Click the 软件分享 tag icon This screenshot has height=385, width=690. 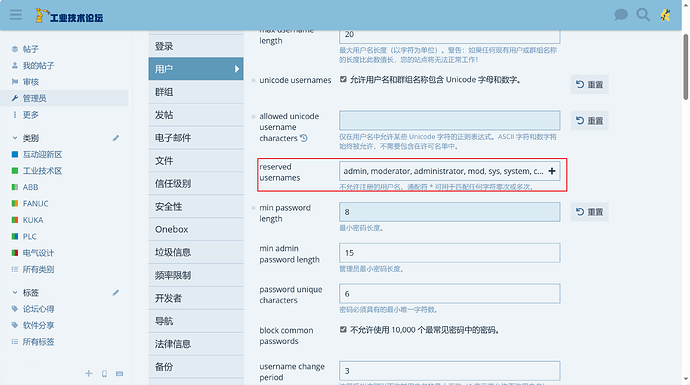pos(15,325)
